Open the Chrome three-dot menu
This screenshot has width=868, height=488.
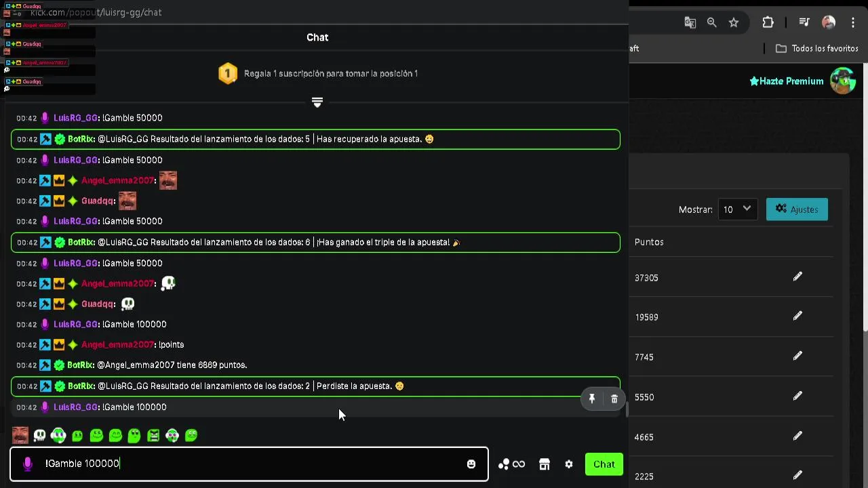853,22
